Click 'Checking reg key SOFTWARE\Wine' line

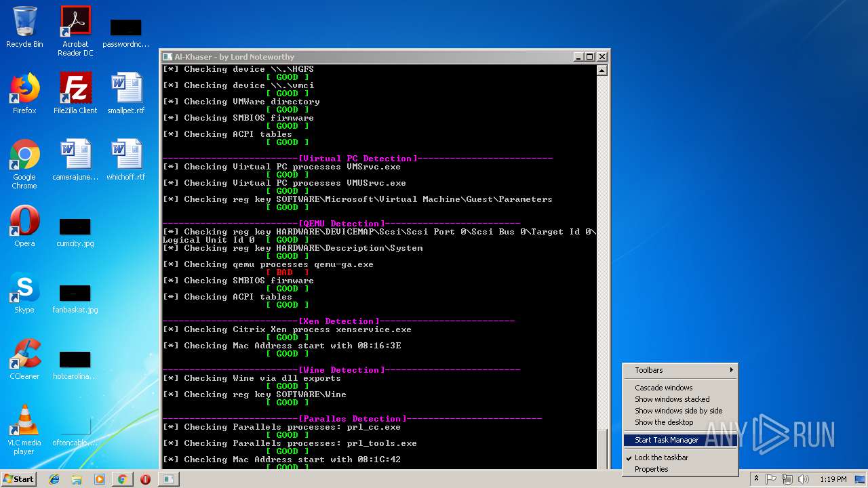click(254, 394)
